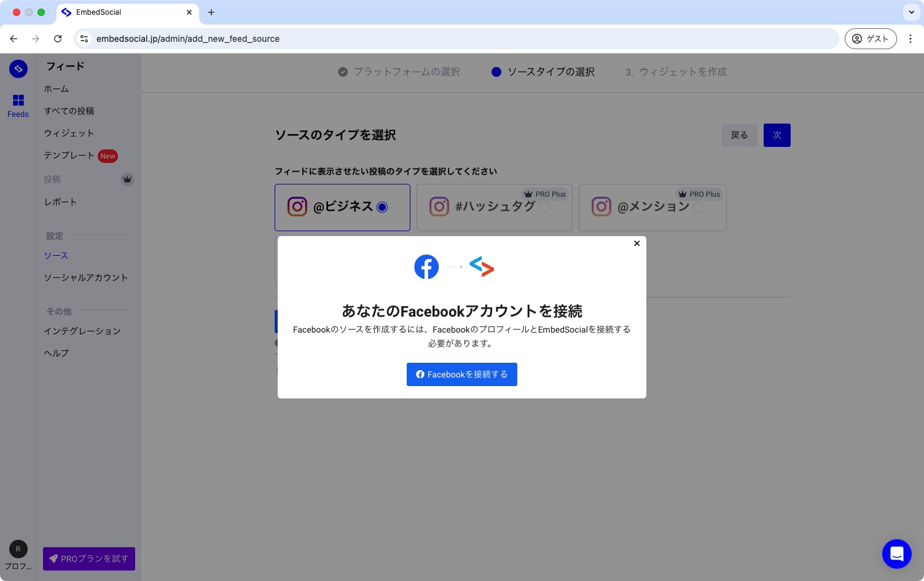Viewport: 924px width, 581px height.
Task: Open ソーシャルアカウント in the sidebar
Action: coord(86,278)
